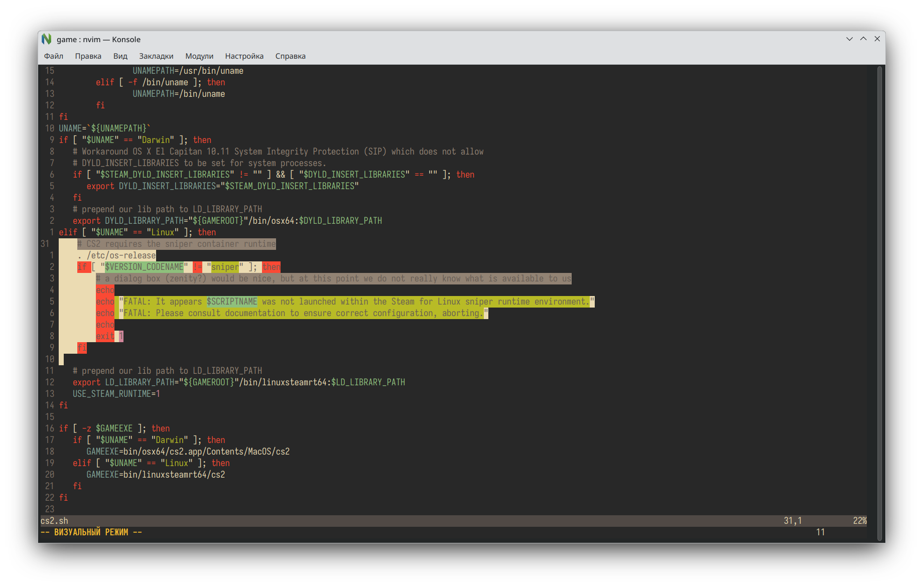Click the Neovim icon in the title bar
Viewport: 923px width, 588px height.
click(47, 39)
